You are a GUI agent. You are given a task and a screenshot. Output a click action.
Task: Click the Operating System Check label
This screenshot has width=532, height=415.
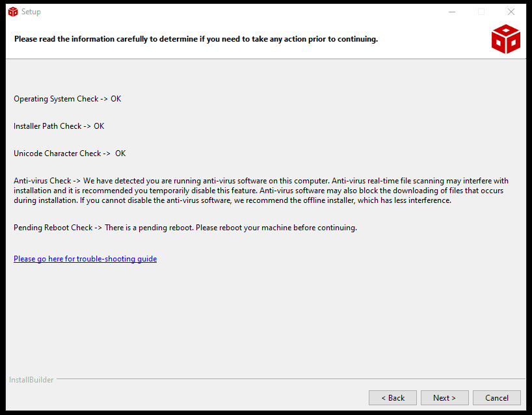[x=56, y=99]
